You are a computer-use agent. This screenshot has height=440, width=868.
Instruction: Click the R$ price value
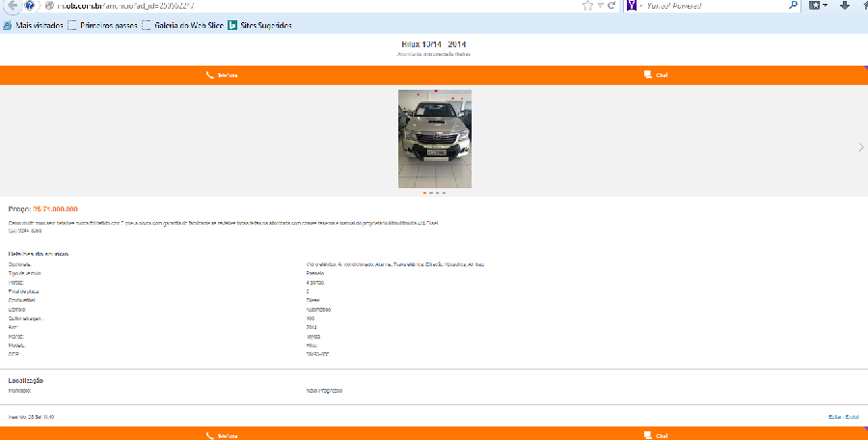pyautogui.click(x=55, y=209)
